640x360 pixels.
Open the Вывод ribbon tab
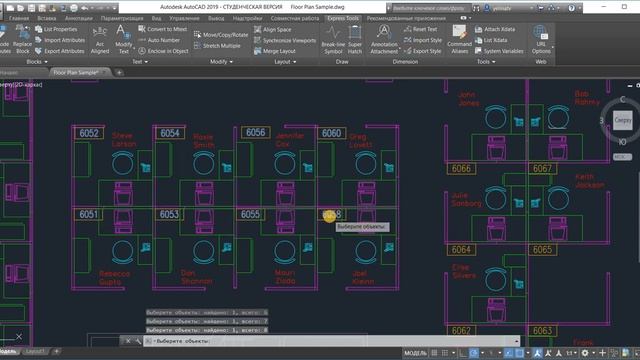click(x=216, y=18)
